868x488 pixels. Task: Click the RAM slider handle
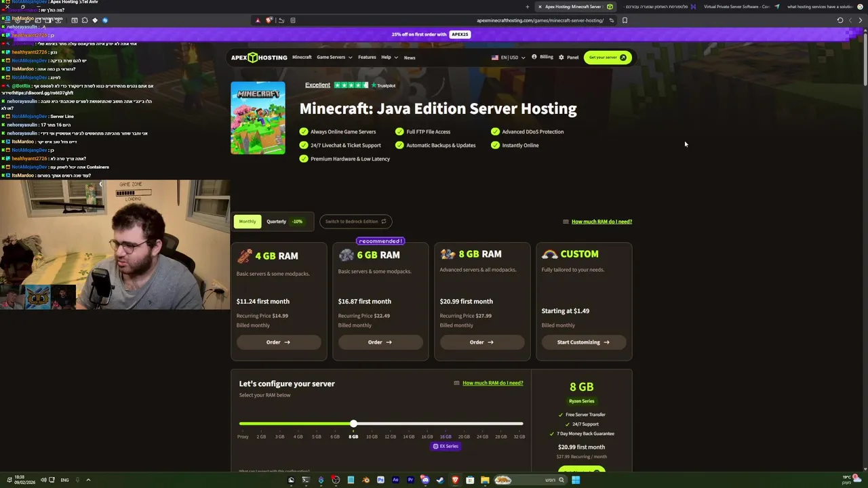[353, 424]
